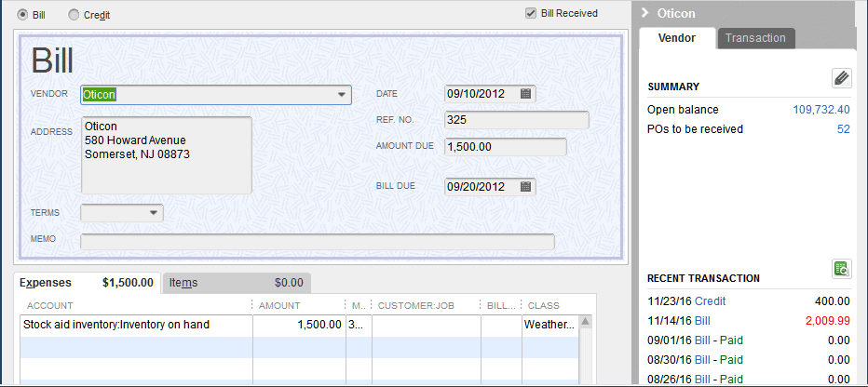Toggle the Bill Received checkbox
The image size is (868, 387).
coord(531,13)
